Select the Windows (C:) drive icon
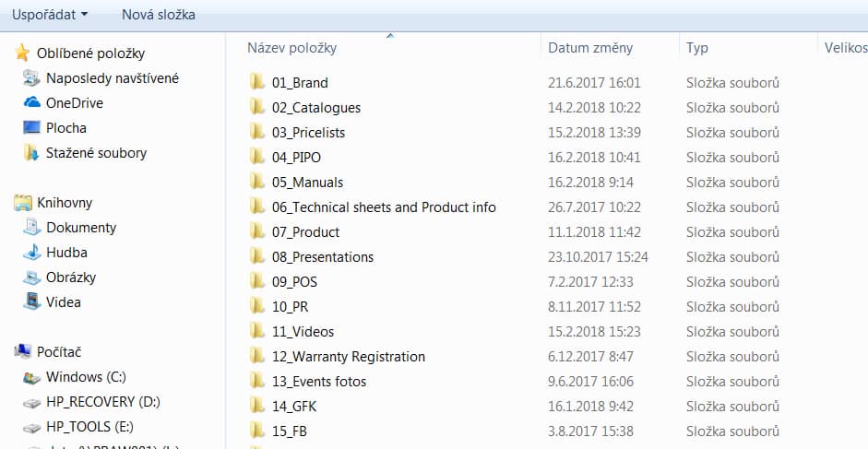868x449 pixels. (31, 377)
